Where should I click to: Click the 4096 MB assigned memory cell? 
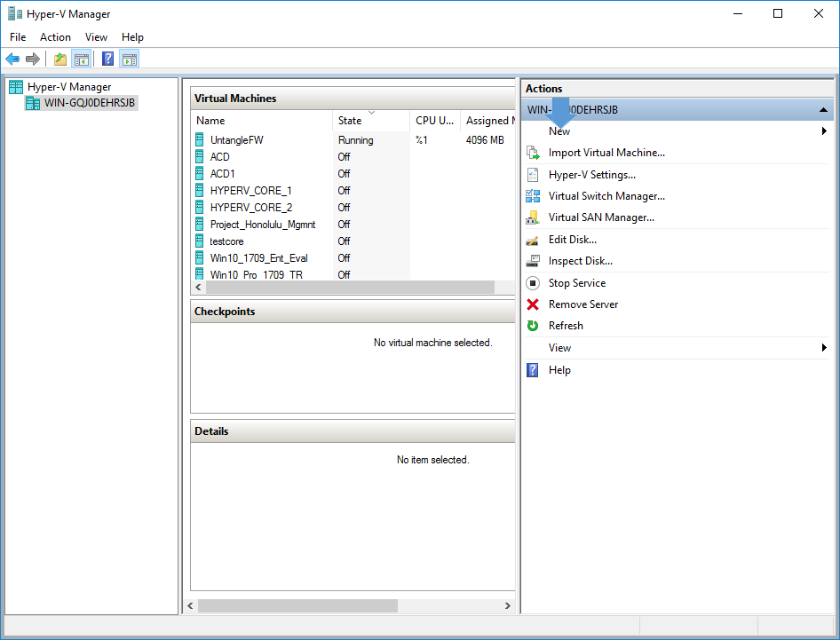coord(485,139)
